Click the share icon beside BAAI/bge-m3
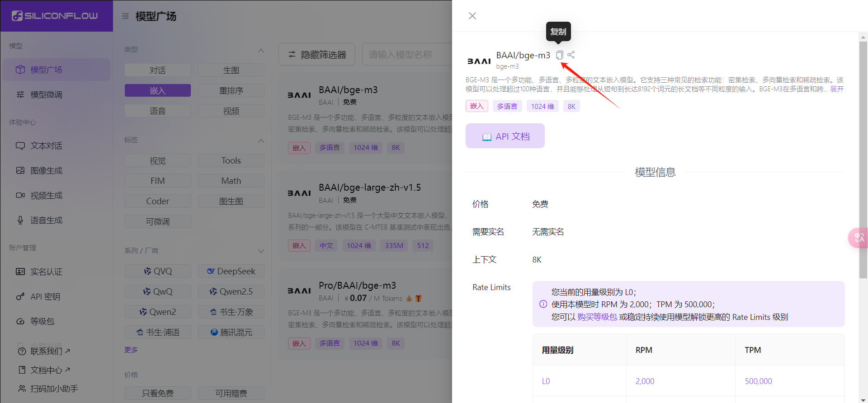 point(571,55)
